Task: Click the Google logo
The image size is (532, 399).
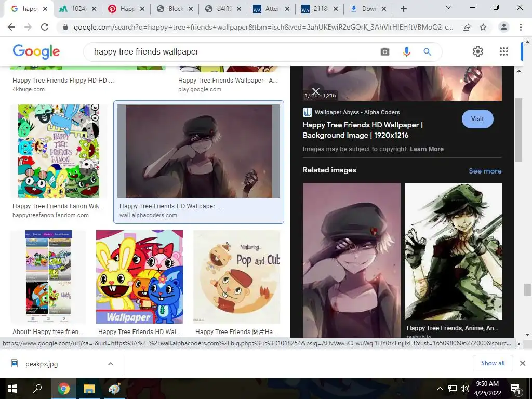Action: (x=36, y=51)
